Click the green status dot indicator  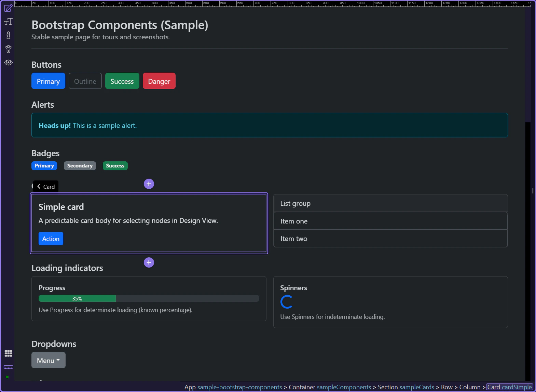[7, 377]
